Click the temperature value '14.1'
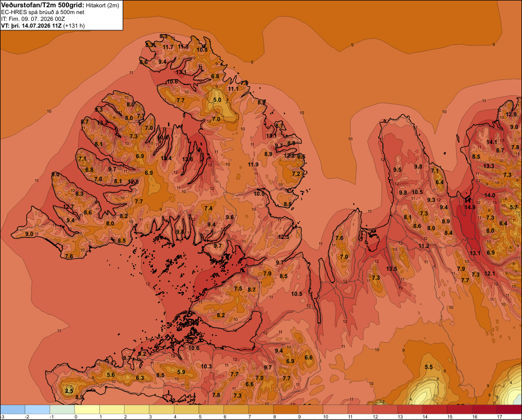The height and width of the screenshot is (420, 522). tap(492, 142)
